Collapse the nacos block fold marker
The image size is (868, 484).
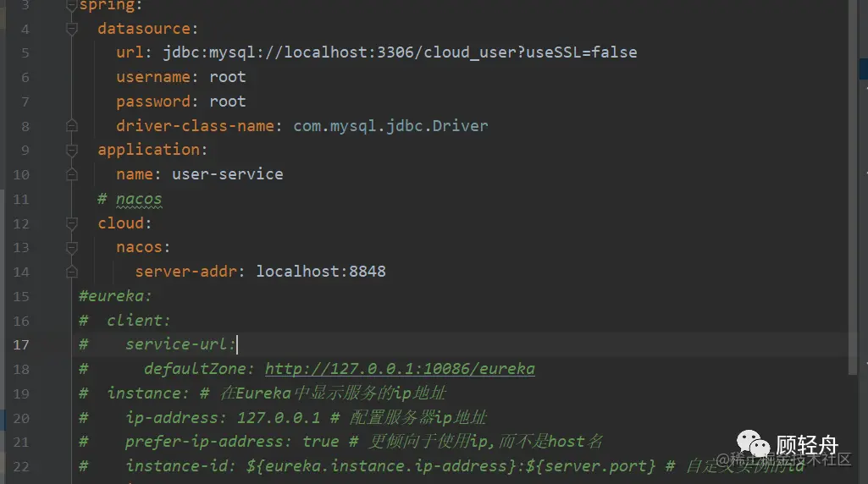(x=71, y=247)
